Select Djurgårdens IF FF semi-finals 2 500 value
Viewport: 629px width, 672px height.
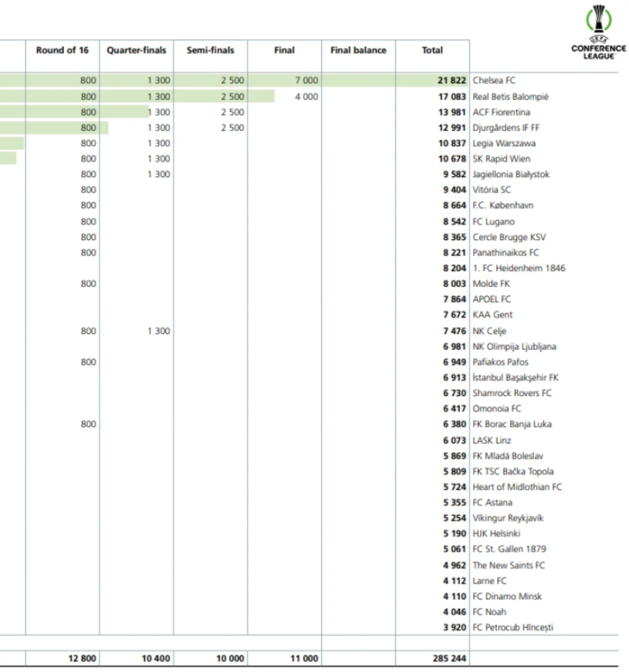click(x=233, y=128)
